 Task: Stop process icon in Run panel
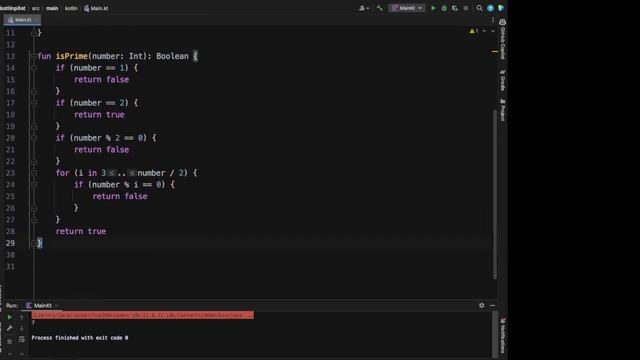click(x=10, y=341)
